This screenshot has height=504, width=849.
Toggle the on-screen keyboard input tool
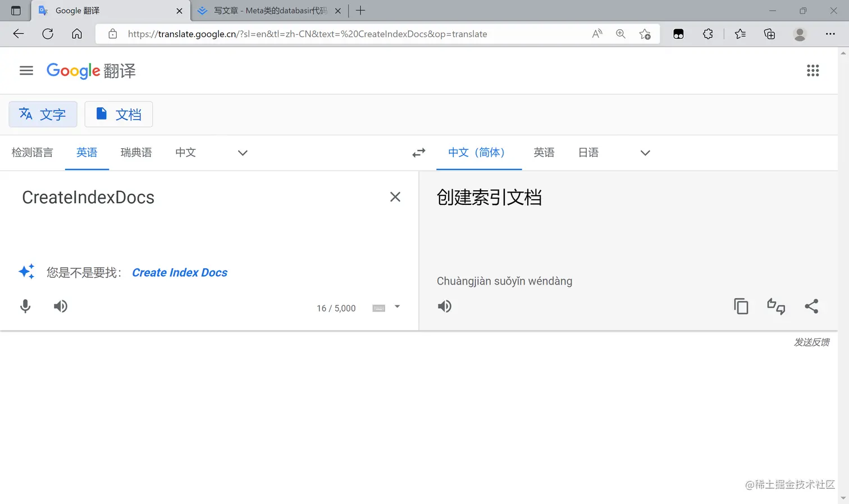tap(379, 308)
